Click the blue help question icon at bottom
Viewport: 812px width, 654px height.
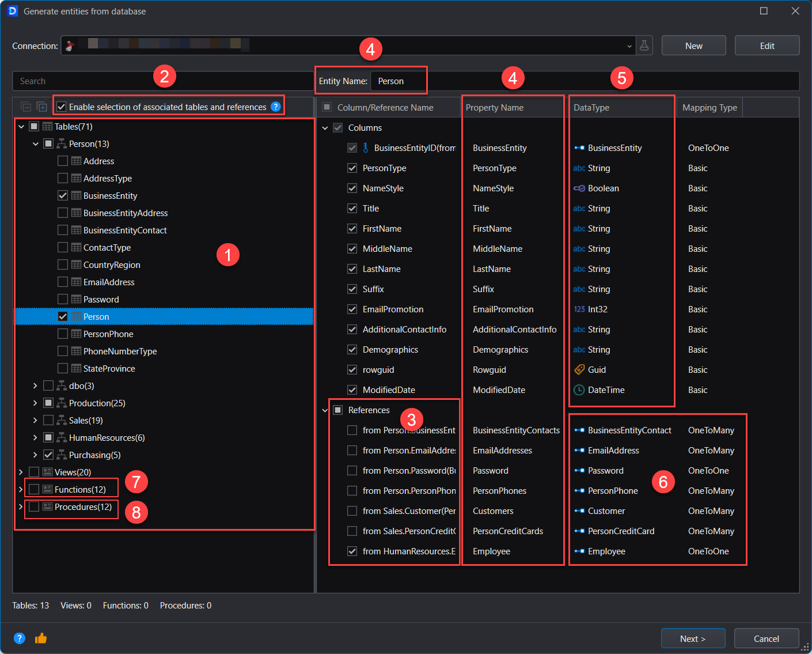click(20, 638)
